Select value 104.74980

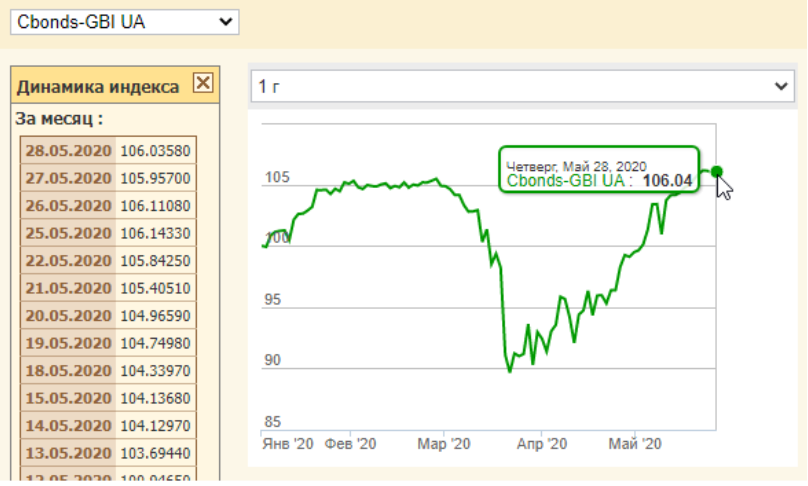(x=156, y=343)
